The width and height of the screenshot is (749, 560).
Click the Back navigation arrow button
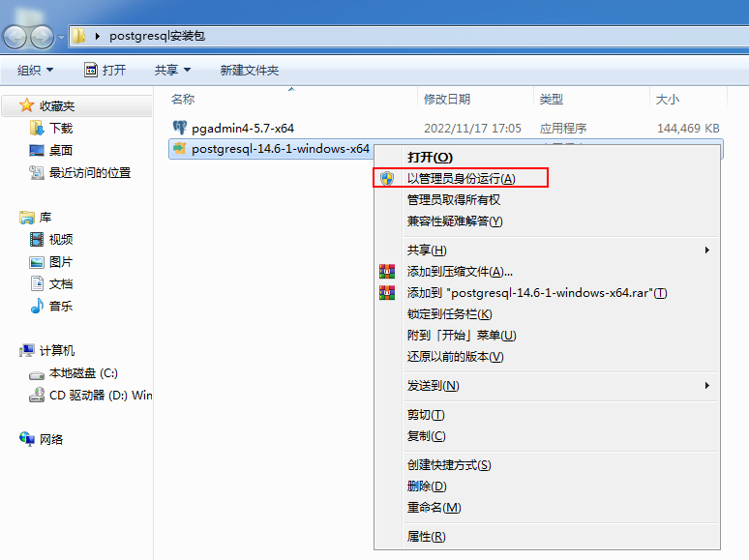click(15, 37)
